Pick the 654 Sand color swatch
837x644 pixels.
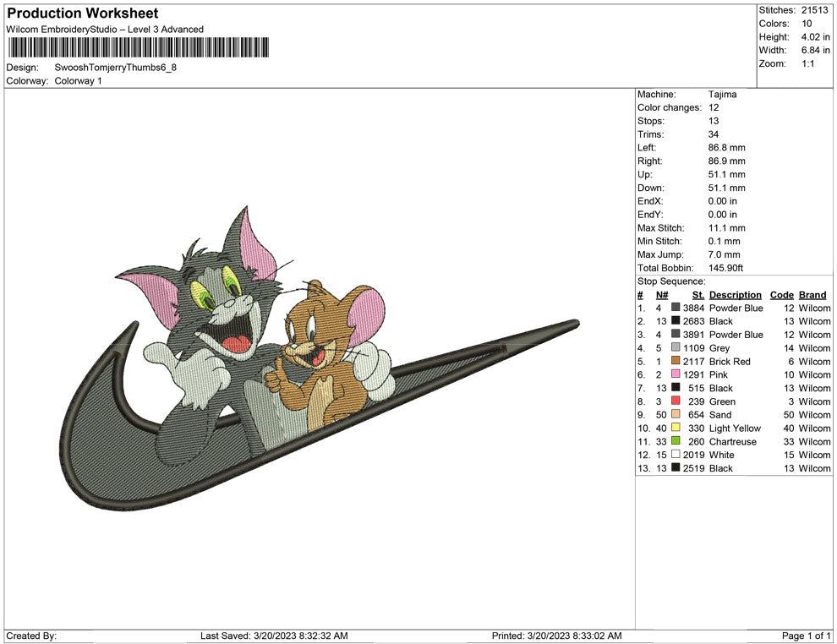click(676, 414)
